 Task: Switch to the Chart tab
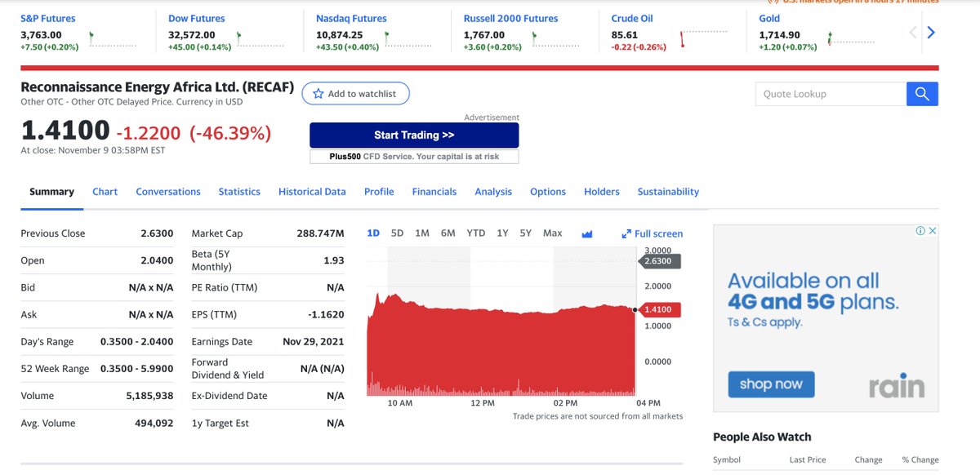pyautogui.click(x=105, y=192)
